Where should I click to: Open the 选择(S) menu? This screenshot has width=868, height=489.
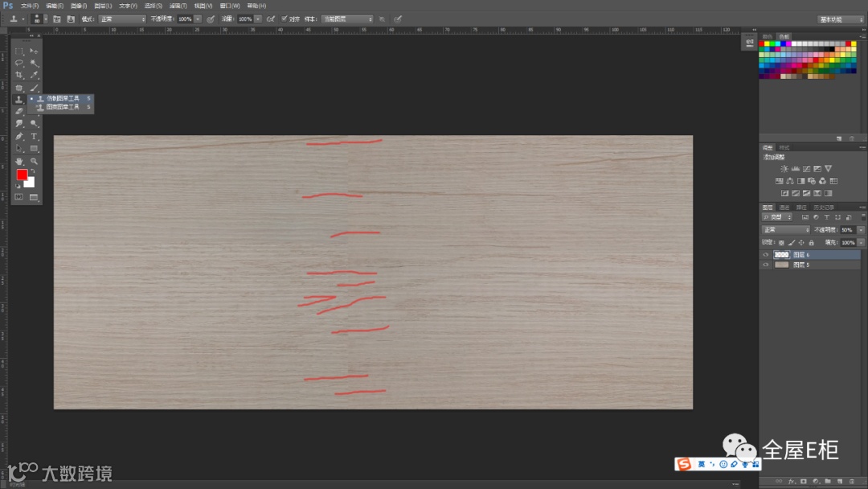click(153, 6)
